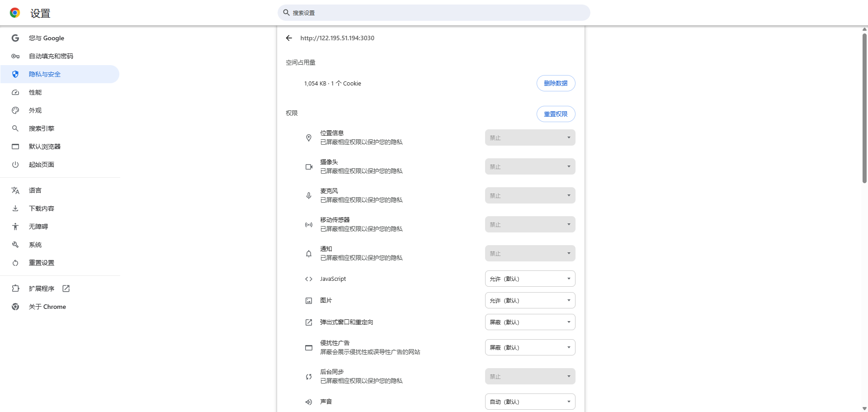
Task: Open the JavaScript permission dropdown
Action: (x=530, y=279)
